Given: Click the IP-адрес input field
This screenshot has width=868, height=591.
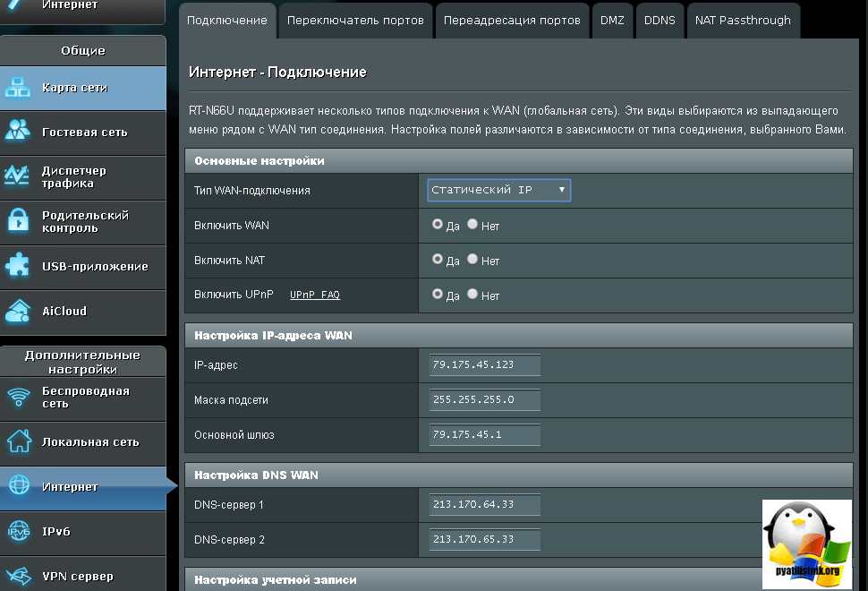Looking at the screenshot, I should 484,365.
